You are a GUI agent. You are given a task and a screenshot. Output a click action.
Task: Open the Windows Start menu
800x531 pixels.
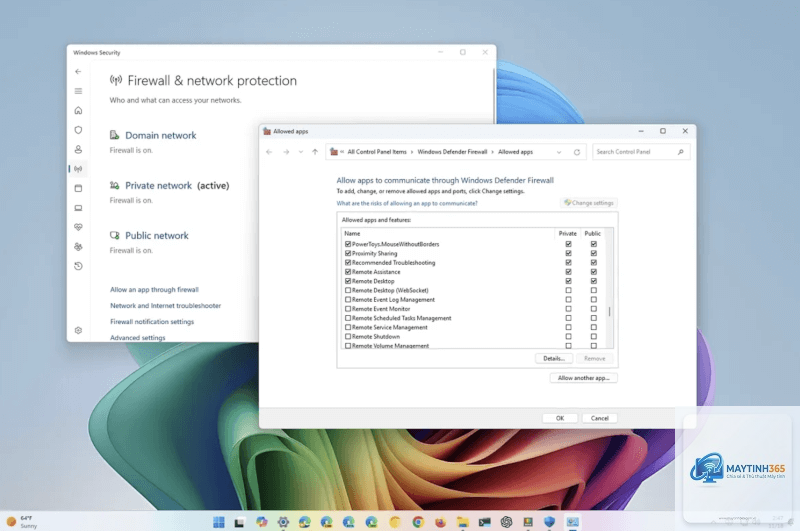(x=219, y=522)
